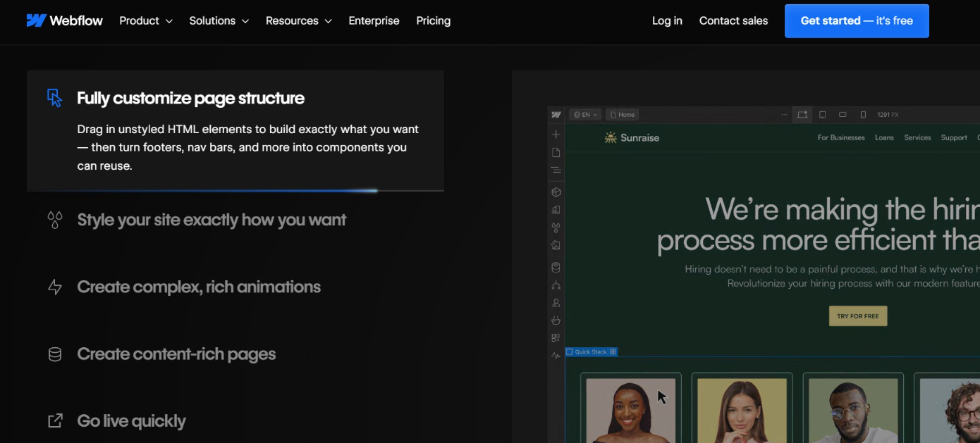The height and width of the screenshot is (443, 980).
Task: Click the Log in link
Action: point(667,20)
